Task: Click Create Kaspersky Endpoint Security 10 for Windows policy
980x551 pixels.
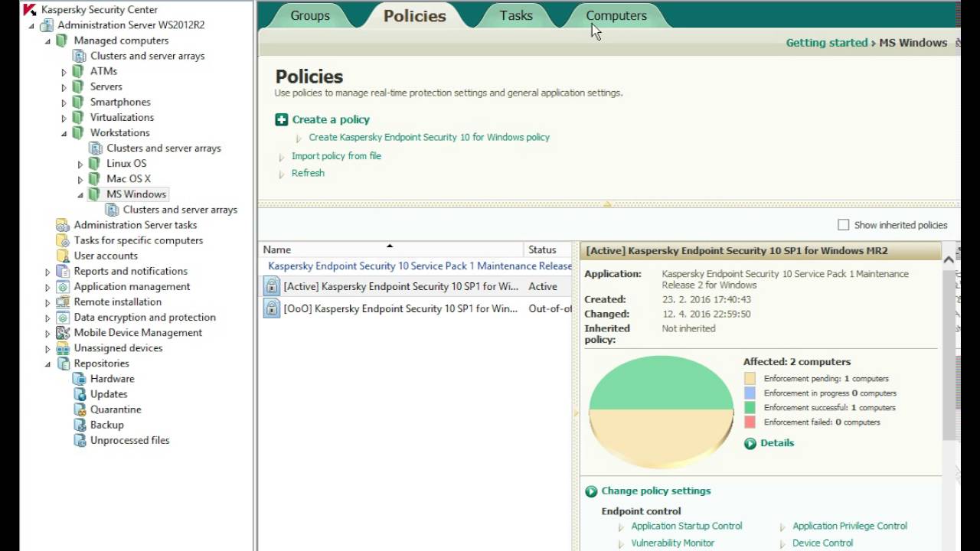Action: click(430, 137)
